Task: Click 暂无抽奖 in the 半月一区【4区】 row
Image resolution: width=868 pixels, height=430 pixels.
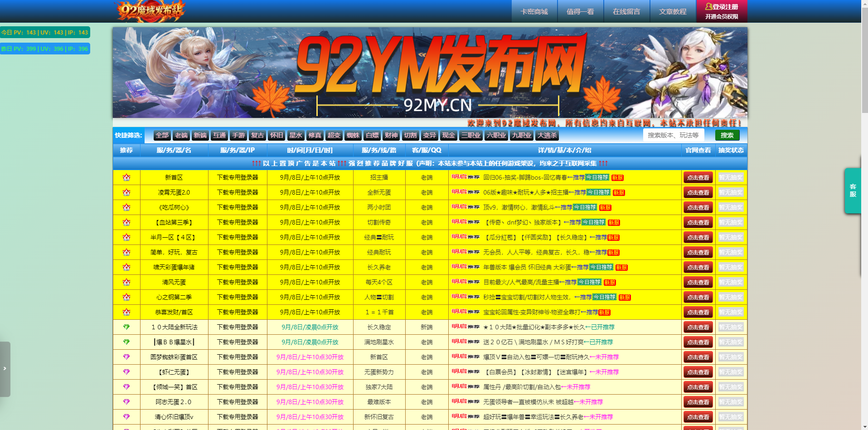Action: pos(731,237)
